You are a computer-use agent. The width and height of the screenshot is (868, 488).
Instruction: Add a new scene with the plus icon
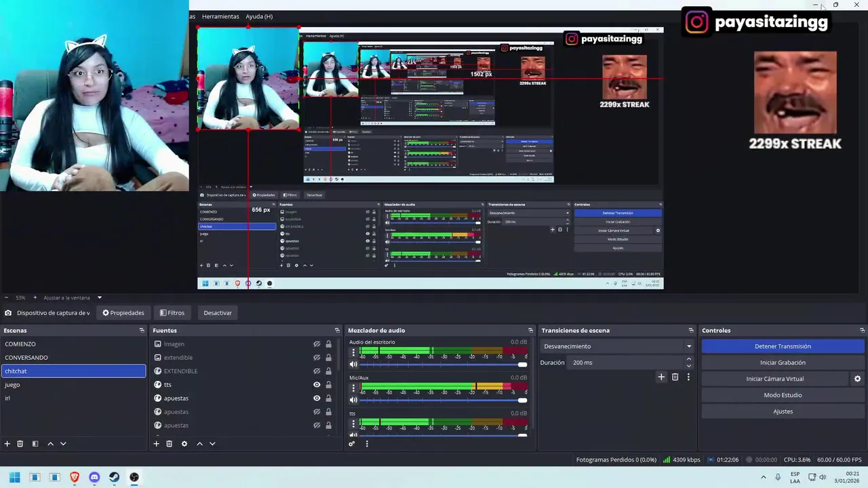[7, 444]
